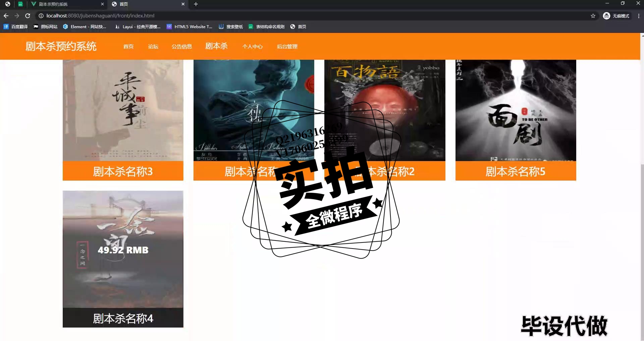Click the first pinned globe tab

tap(7, 4)
